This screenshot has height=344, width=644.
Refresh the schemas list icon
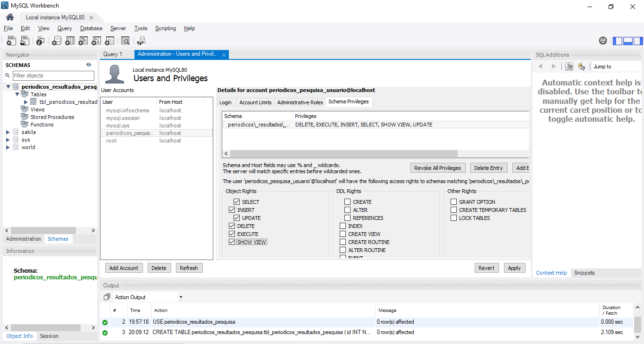pyautogui.click(x=89, y=65)
